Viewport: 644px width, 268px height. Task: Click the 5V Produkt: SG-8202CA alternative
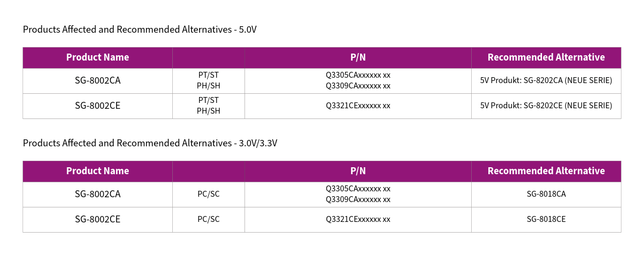(546, 81)
